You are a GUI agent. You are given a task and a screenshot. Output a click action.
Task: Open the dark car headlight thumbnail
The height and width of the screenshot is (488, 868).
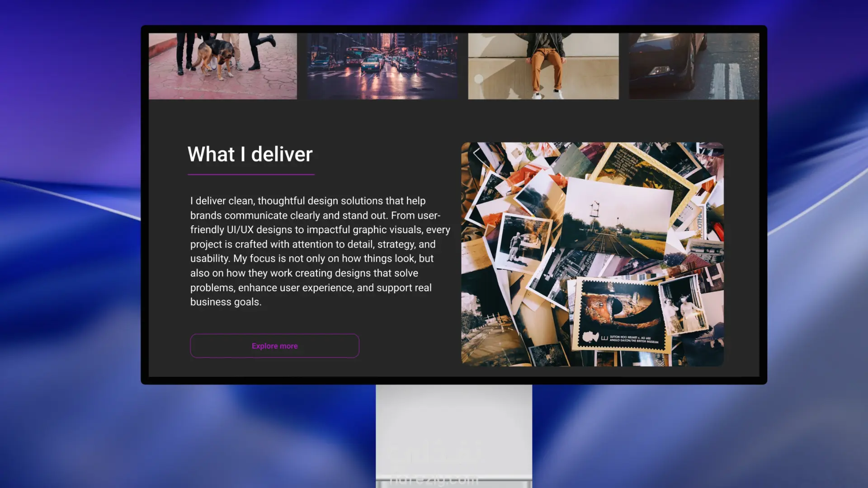pyautogui.click(x=693, y=66)
